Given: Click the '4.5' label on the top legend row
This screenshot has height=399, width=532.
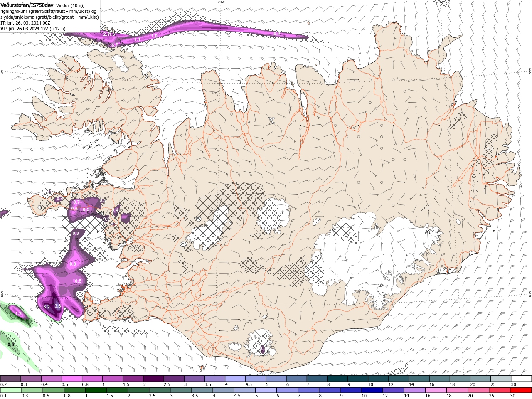Looking at the screenshot, I should tap(249, 384).
